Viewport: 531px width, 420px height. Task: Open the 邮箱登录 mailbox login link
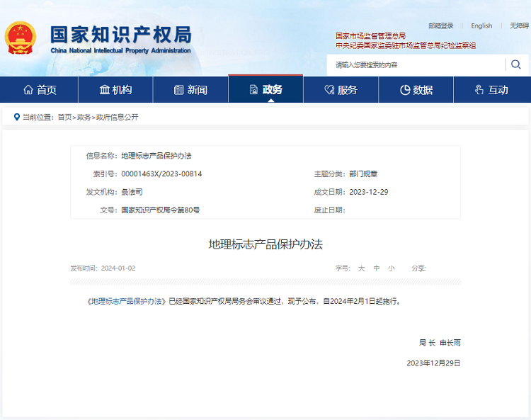click(x=440, y=25)
